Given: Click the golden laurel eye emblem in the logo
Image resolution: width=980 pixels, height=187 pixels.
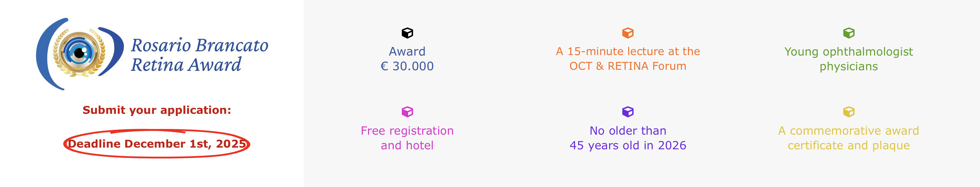Looking at the screenshot, I should click(79, 53).
